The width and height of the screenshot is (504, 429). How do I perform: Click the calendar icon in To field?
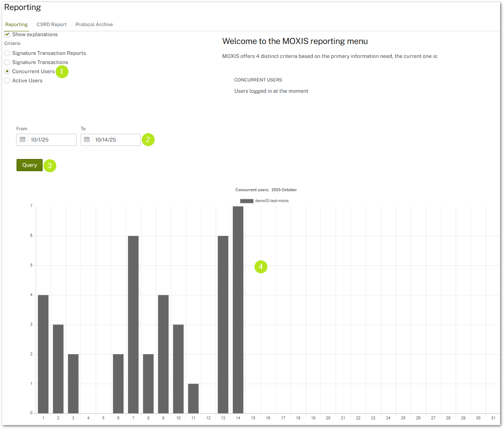click(x=87, y=140)
